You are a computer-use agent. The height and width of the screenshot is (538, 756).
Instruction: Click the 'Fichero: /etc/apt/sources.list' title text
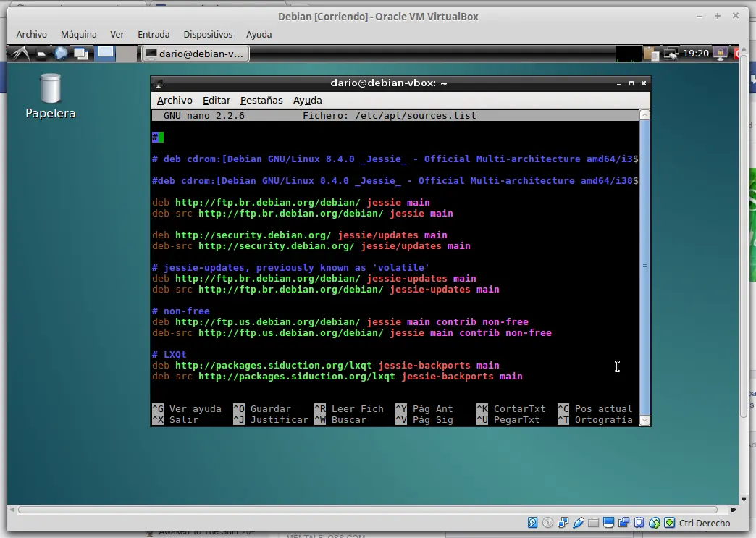point(389,116)
